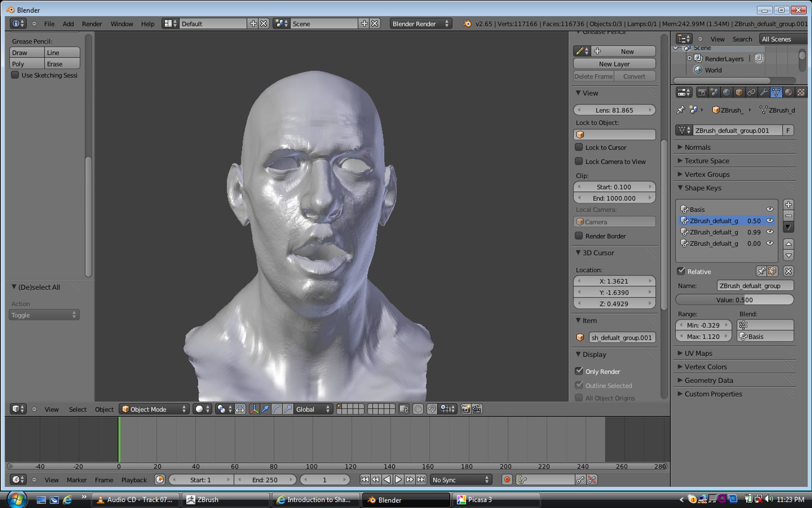This screenshot has height=508, width=812.
Task: Collapse the Shape Keys panel
Action: pyautogui.click(x=703, y=188)
